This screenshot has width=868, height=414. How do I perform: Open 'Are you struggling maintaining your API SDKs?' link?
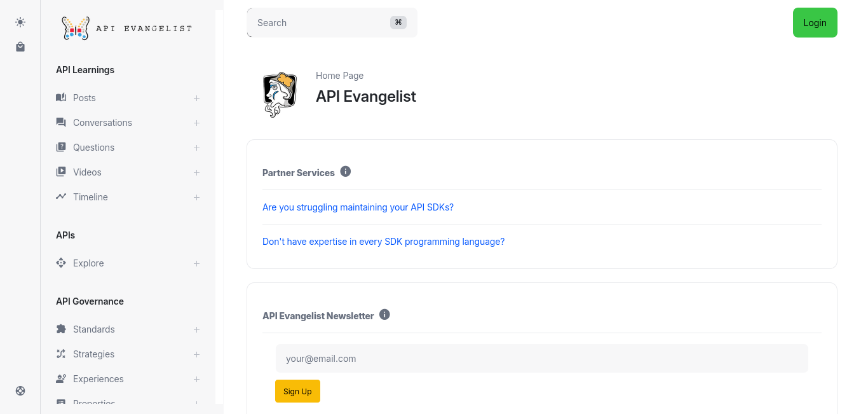coord(358,207)
